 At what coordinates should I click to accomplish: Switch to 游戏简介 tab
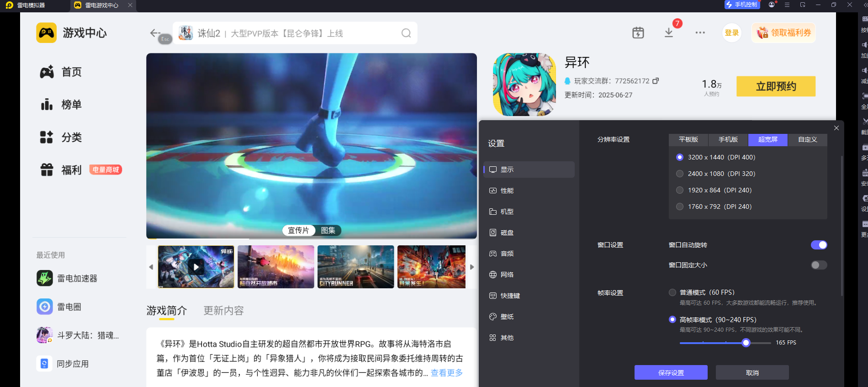click(x=167, y=311)
